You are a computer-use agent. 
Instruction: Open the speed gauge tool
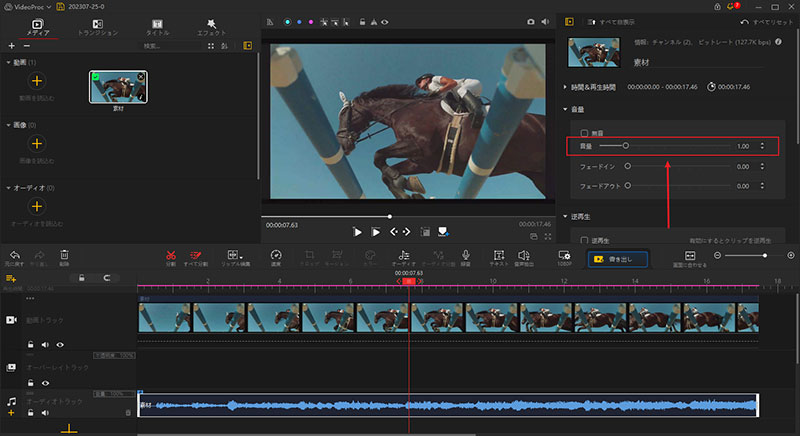coord(276,255)
